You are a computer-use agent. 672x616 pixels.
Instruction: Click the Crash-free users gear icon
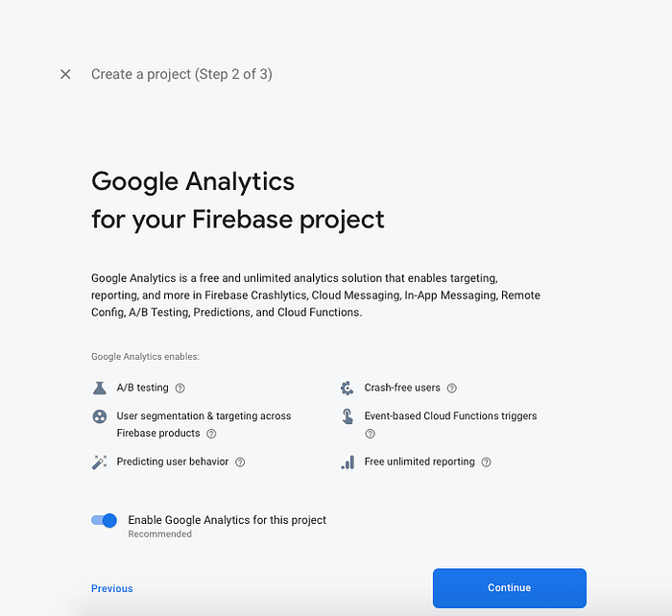click(x=347, y=388)
